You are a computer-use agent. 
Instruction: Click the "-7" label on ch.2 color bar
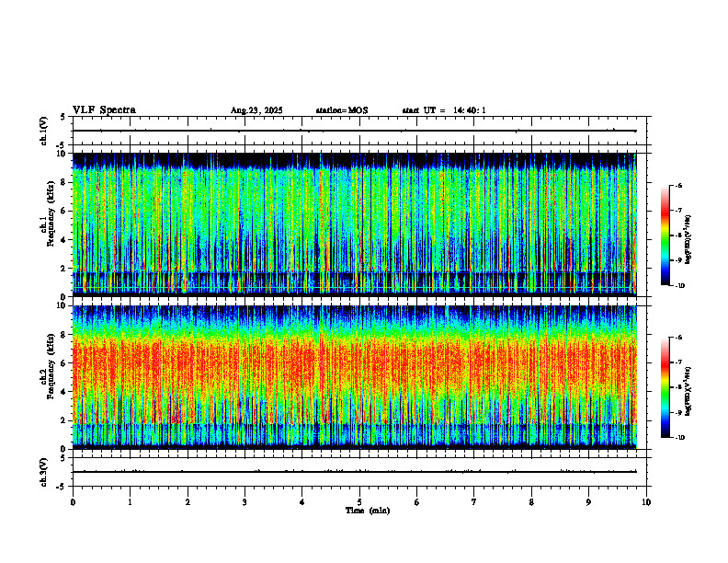[x=678, y=362]
